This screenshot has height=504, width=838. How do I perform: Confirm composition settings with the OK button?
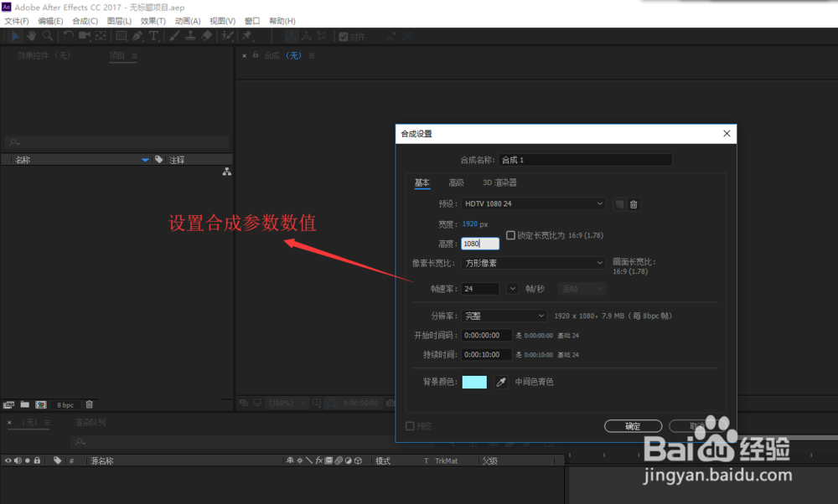click(633, 425)
